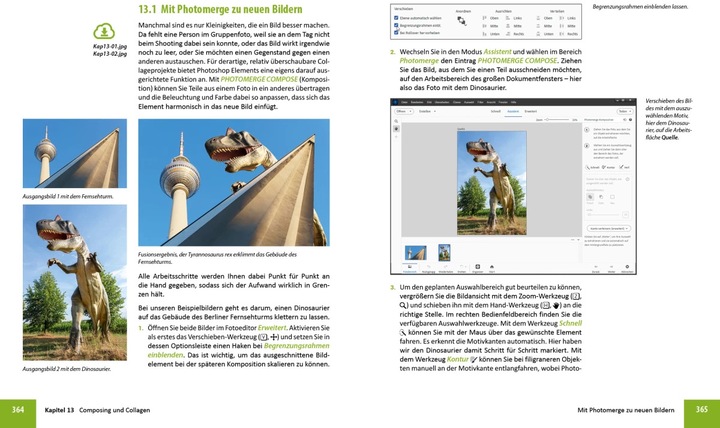Click the Start home icon in taskbar
720x428 pixels.
click(492, 268)
